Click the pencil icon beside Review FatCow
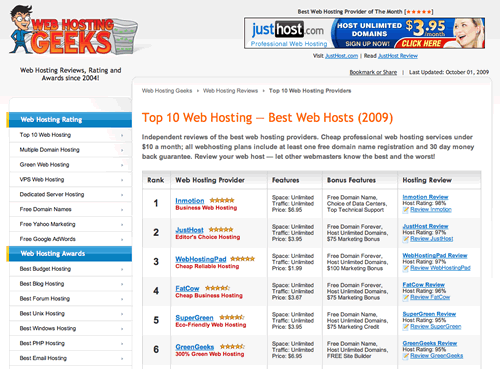Image resolution: width=500 pixels, height=369 pixels. coord(406,297)
